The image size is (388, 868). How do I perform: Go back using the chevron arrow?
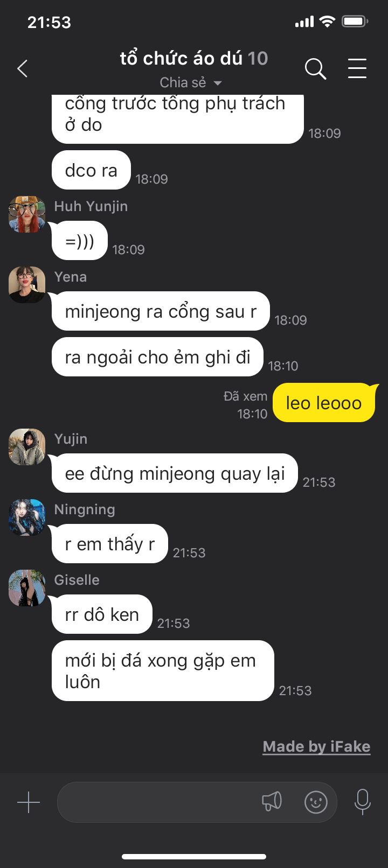click(x=22, y=69)
